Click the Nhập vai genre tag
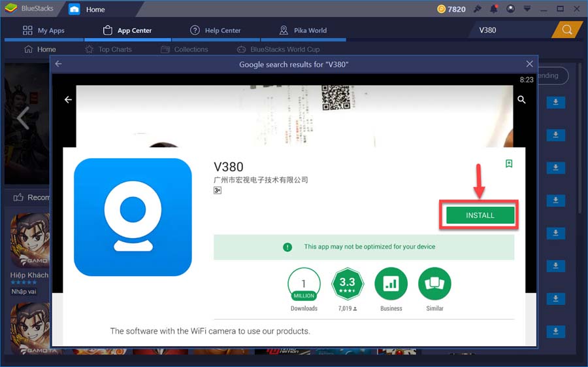Viewport: 588px width, 367px height. 24,292
